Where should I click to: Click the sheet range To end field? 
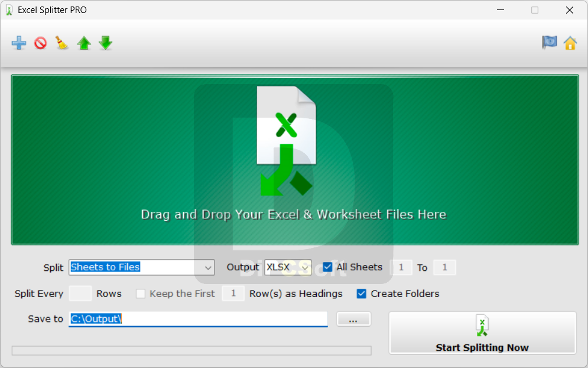pos(445,267)
